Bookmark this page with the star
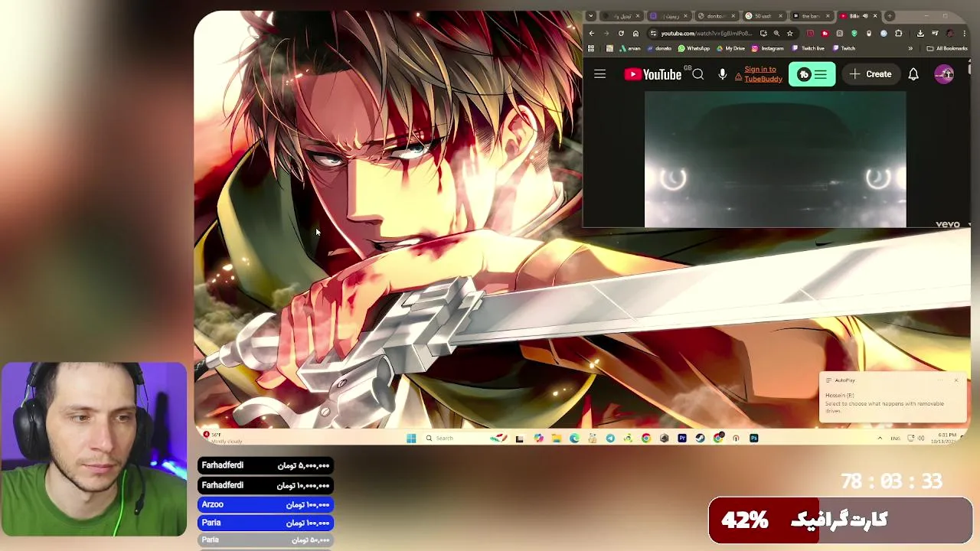980x551 pixels. (789, 34)
